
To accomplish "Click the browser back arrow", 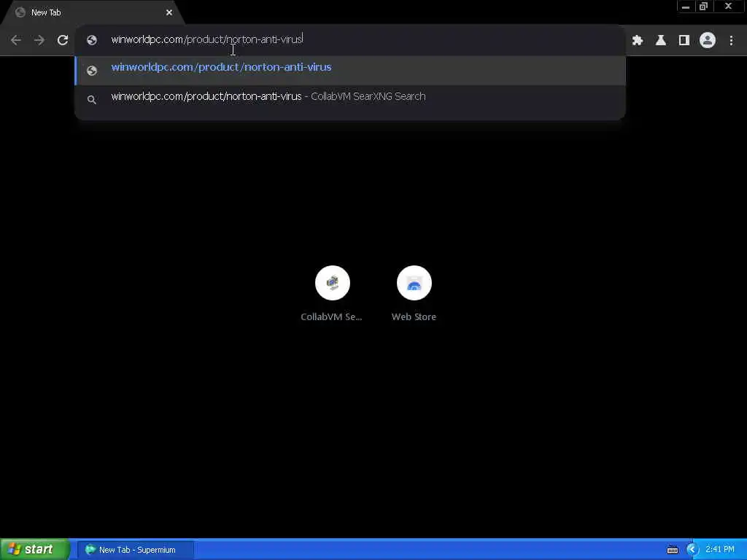I will pyautogui.click(x=16, y=40).
